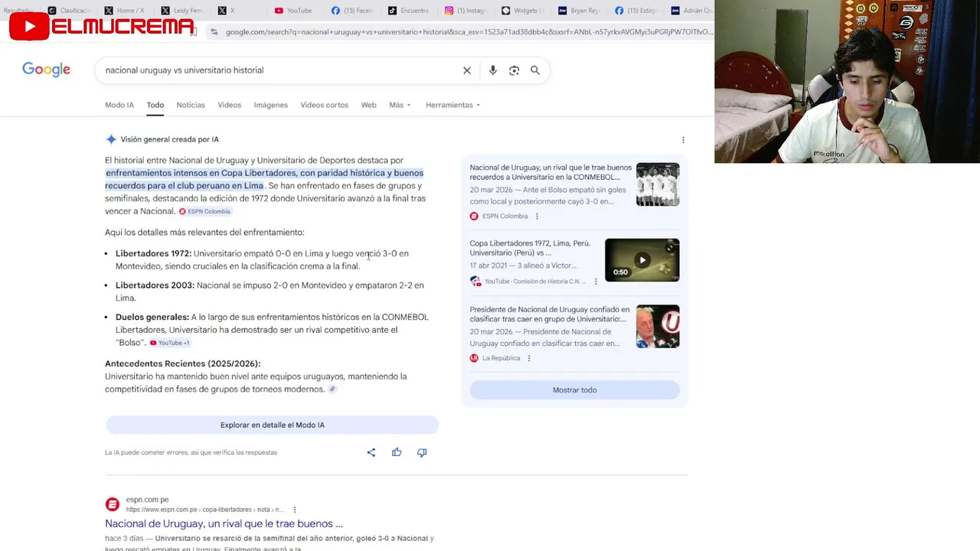The height and width of the screenshot is (551, 980).
Task: Select the Todo results tab
Action: click(155, 105)
